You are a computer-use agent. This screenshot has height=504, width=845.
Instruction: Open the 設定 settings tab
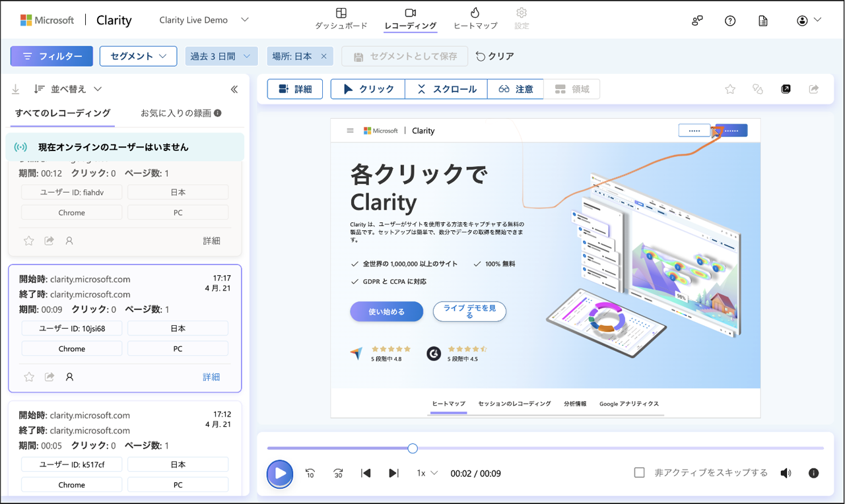[x=522, y=19]
